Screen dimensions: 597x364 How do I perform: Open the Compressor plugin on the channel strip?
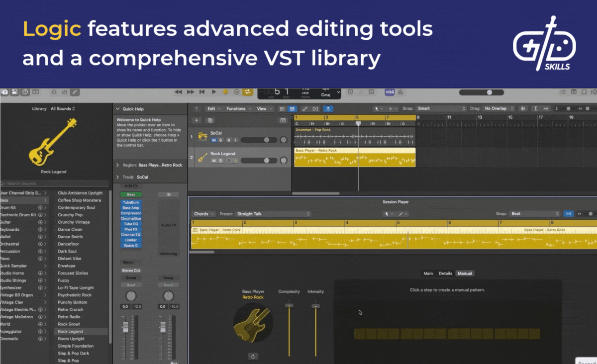pos(131,213)
